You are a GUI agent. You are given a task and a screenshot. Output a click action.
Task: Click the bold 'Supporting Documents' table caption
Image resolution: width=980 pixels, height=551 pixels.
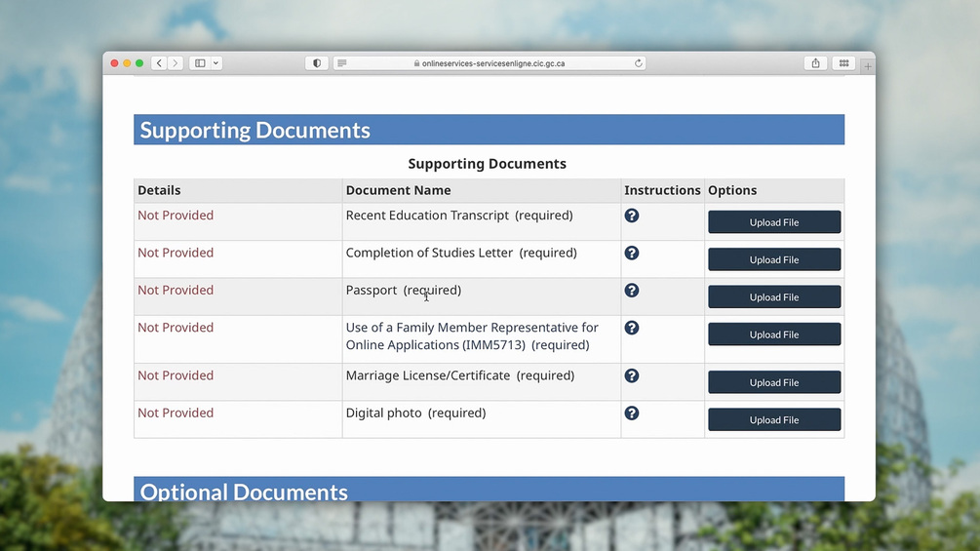coord(487,164)
